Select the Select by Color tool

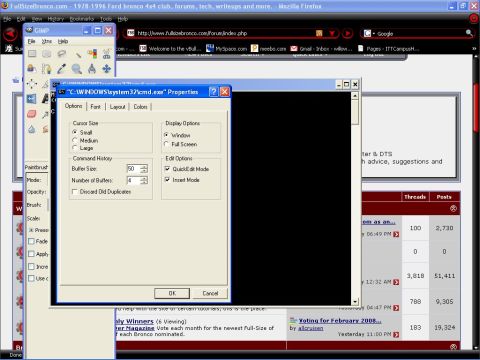(x=92, y=54)
